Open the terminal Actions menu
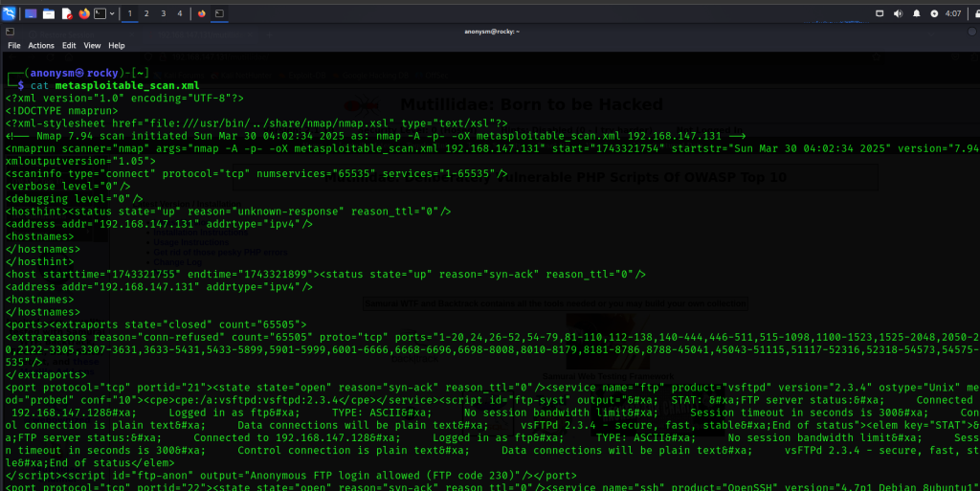Image resolution: width=980 pixels, height=491 pixels. tap(41, 46)
